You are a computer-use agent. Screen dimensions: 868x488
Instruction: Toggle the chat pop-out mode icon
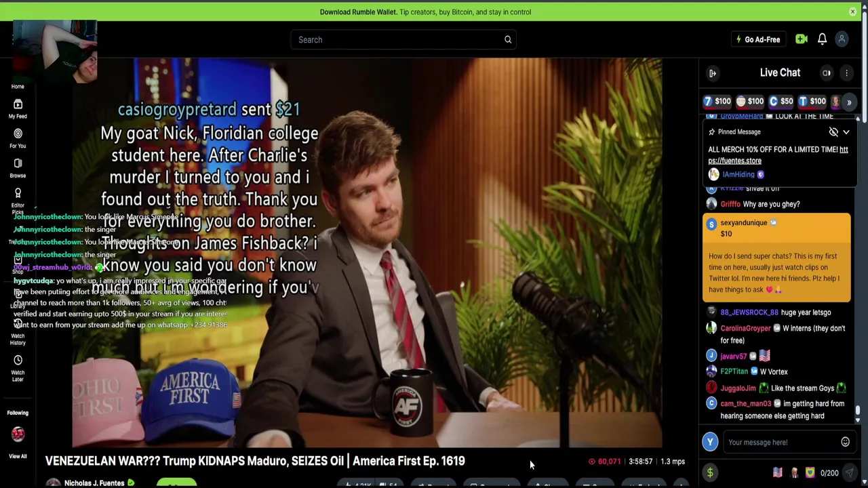pos(827,73)
